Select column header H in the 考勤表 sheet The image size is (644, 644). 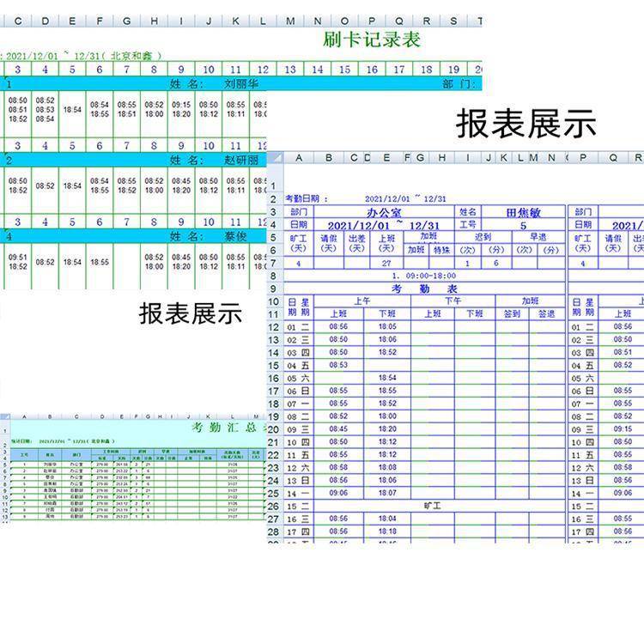[x=442, y=158]
